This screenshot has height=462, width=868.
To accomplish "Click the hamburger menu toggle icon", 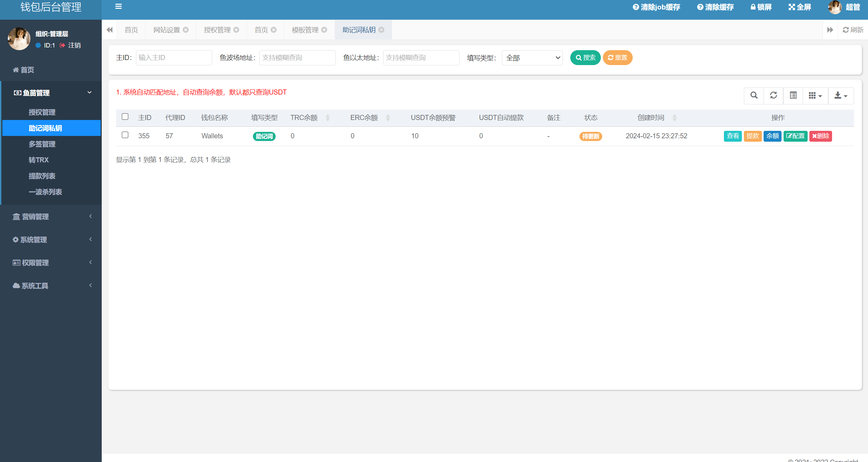I will (118, 6).
